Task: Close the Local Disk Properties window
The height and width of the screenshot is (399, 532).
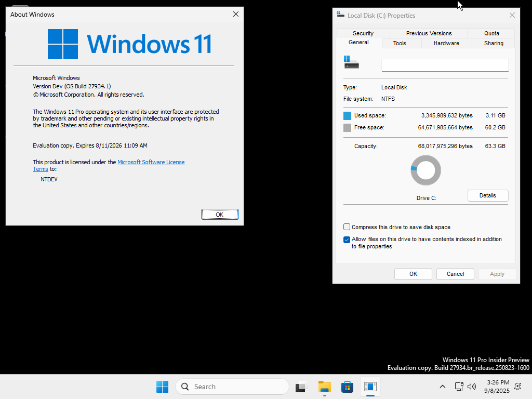Action: (512, 15)
